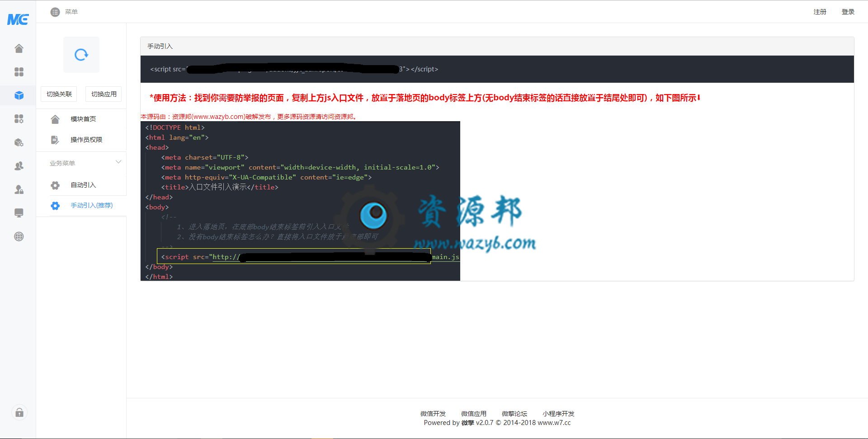The width and height of the screenshot is (868, 439).
Task: Click the 注册 link at top right
Action: pos(820,12)
